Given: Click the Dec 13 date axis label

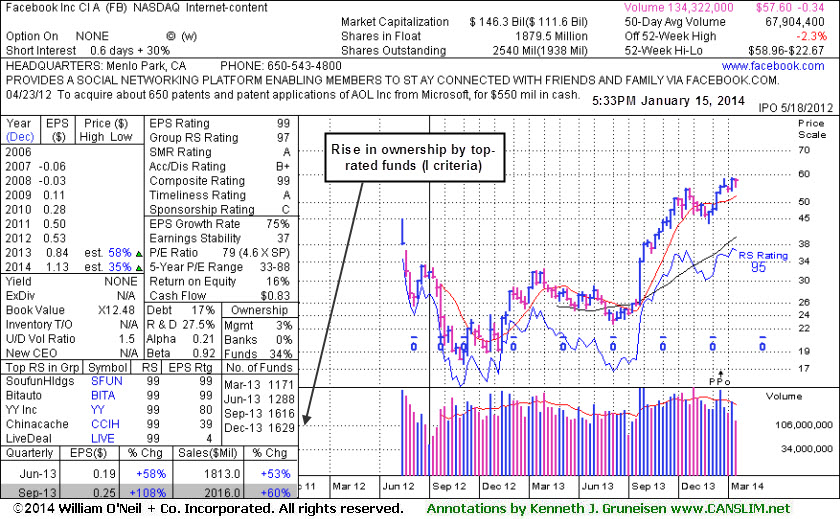Looking at the screenshot, I should coord(698,486).
